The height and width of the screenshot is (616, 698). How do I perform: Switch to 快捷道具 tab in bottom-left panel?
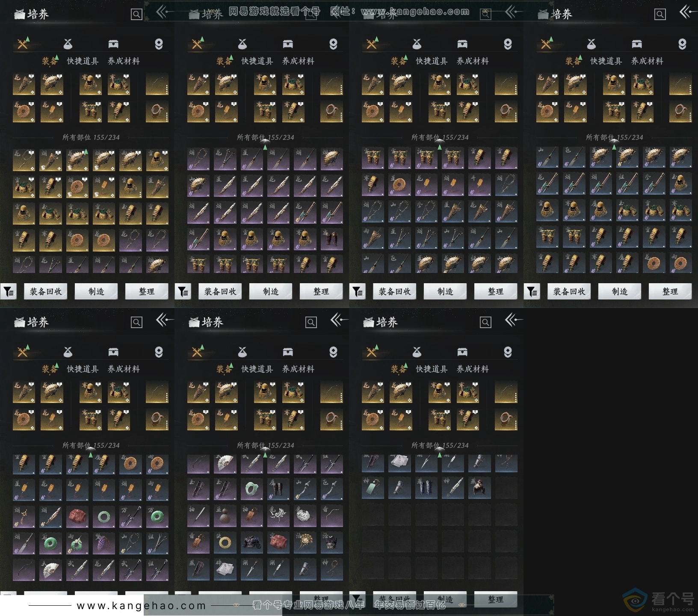tap(83, 369)
